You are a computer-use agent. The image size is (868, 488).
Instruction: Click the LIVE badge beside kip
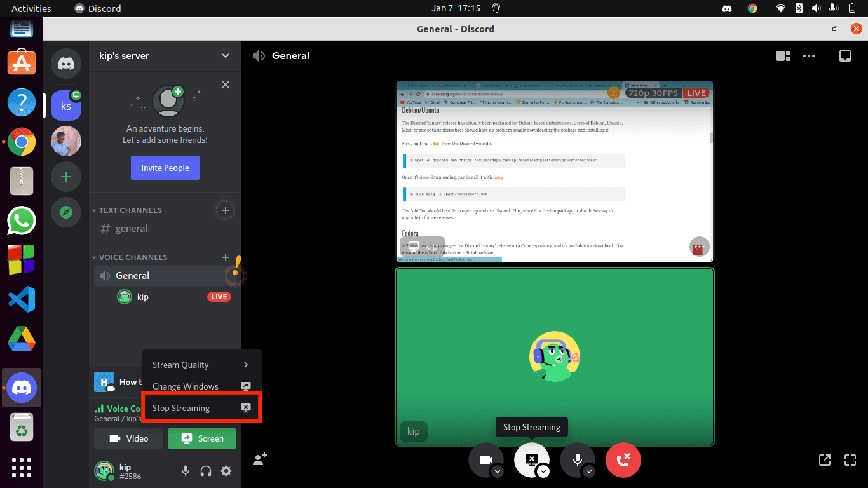click(x=219, y=297)
